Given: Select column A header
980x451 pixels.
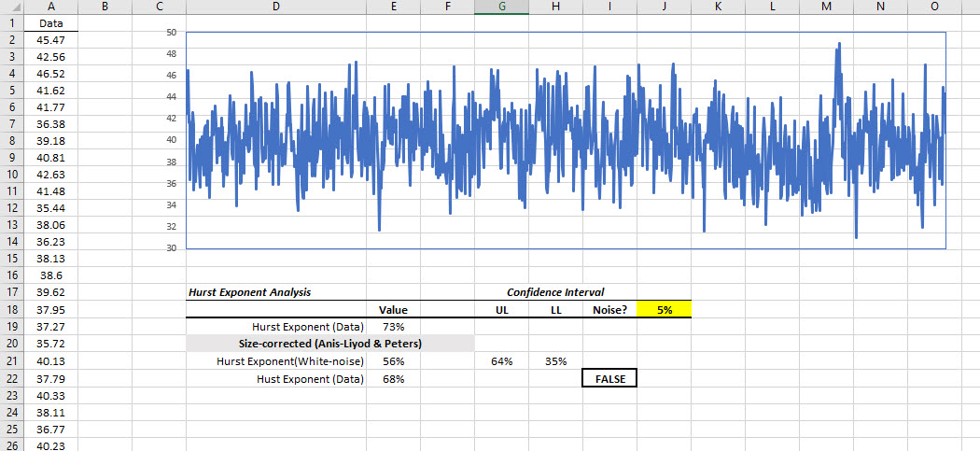Looking at the screenshot, I should (50, 7).
